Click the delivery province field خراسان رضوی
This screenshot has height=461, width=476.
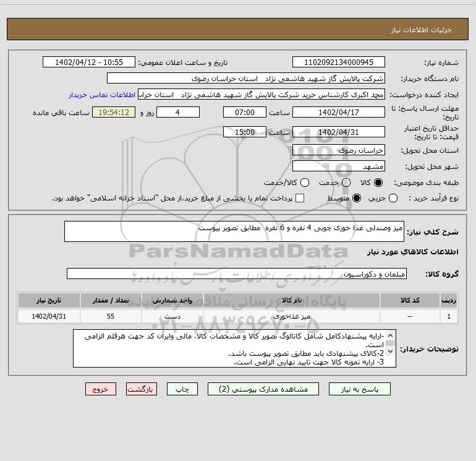click(339, 150)
